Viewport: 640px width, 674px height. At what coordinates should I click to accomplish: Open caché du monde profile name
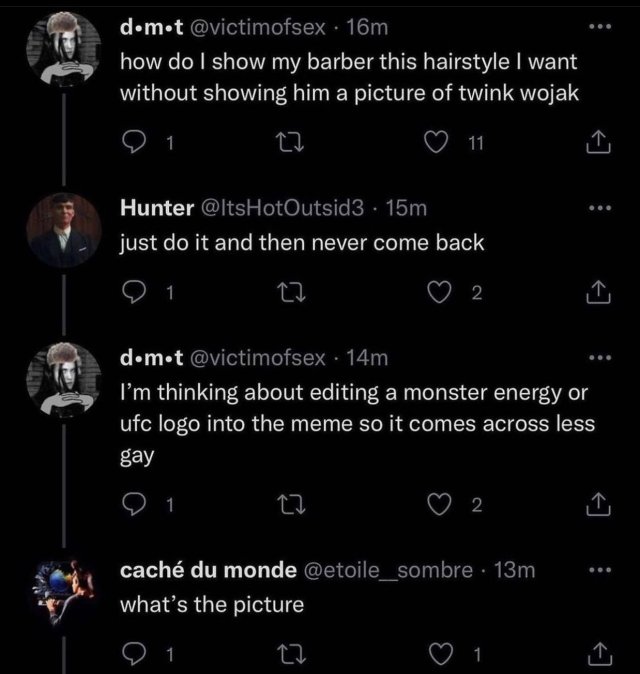click(207, 570)
